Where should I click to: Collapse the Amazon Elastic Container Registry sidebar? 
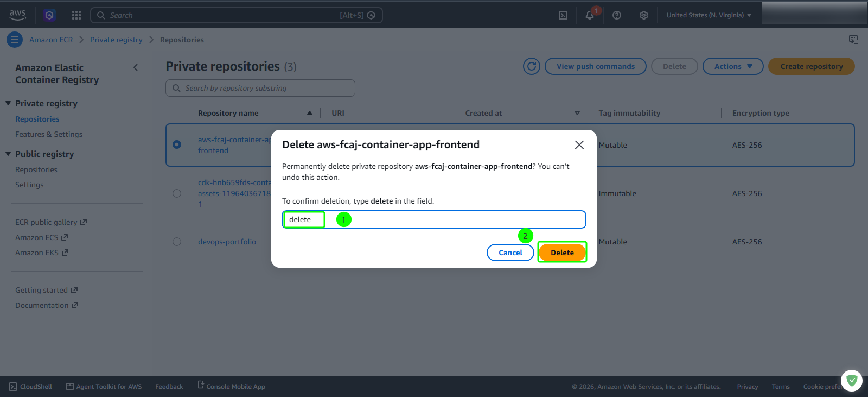tap(136, 67)
